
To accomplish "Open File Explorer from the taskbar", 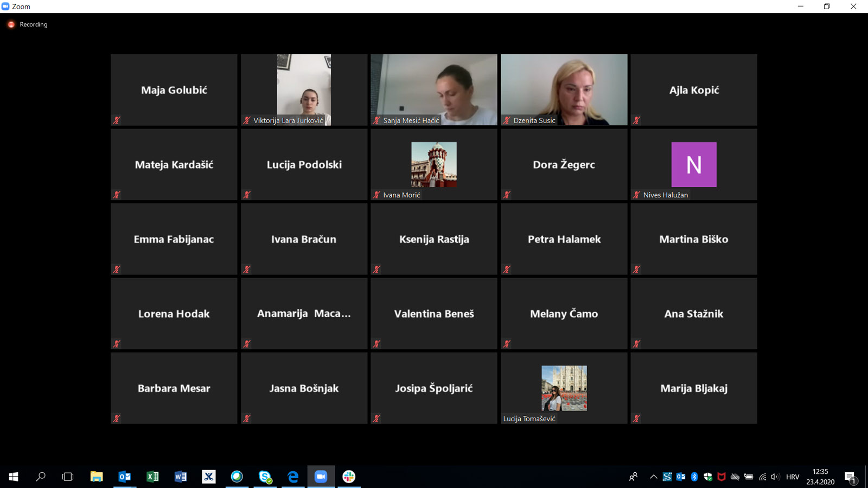I will 97,477.
